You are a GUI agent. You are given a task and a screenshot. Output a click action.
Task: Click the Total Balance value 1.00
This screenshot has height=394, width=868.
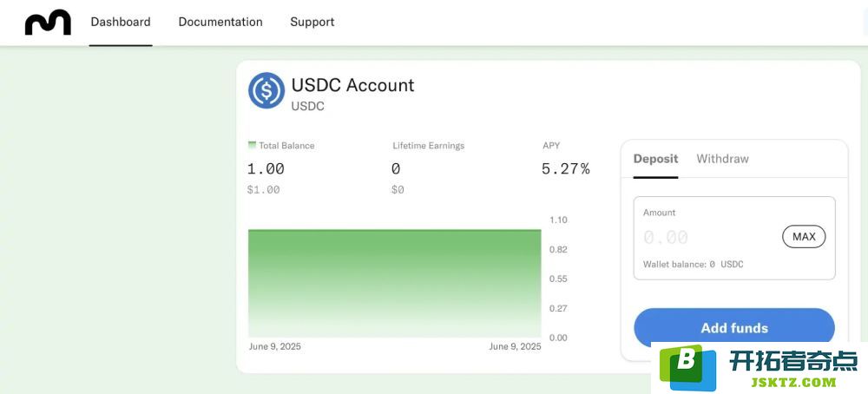point(266,168)
